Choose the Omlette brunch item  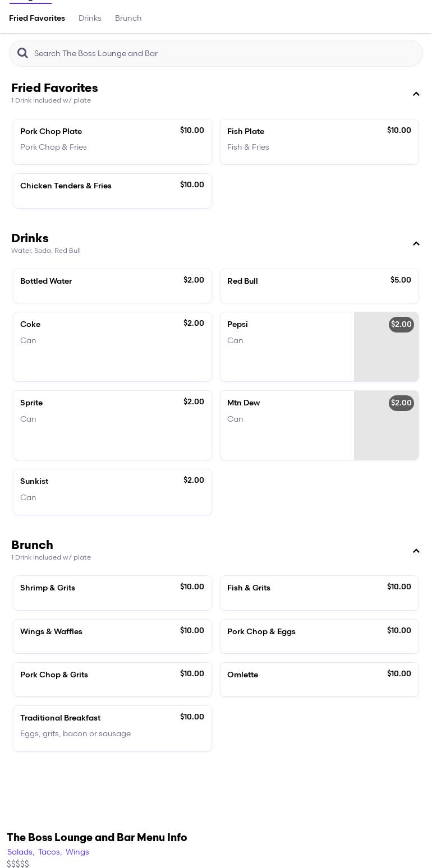(319, 680)
